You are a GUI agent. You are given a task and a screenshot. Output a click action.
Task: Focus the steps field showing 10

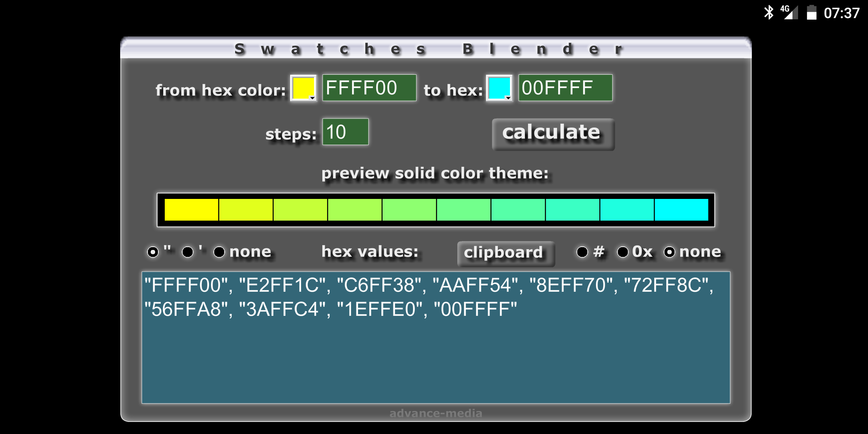[345, 132]
